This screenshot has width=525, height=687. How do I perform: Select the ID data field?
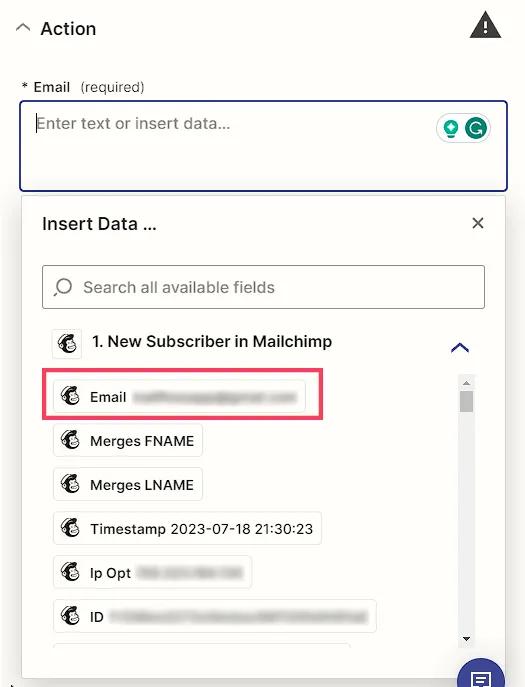coord(215,616)
